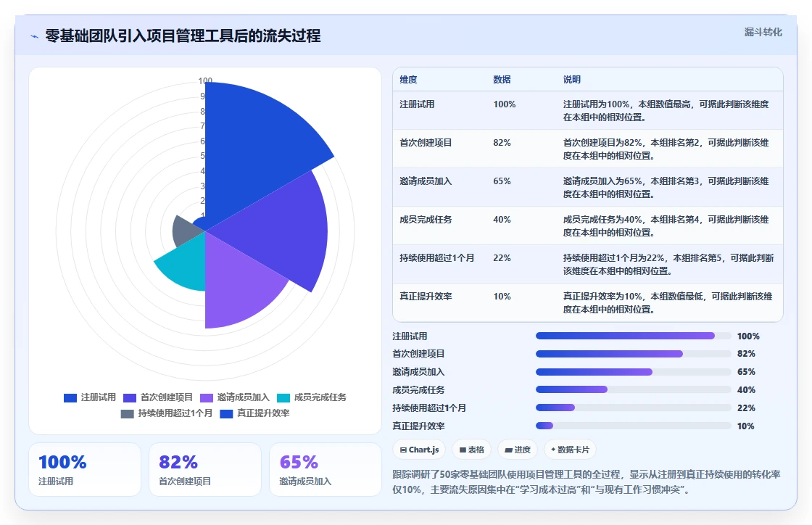Toggle 持续使用超过1个月 gray legend swatch
This screenshot has width=812, height=525.
[x=128, y=413]
